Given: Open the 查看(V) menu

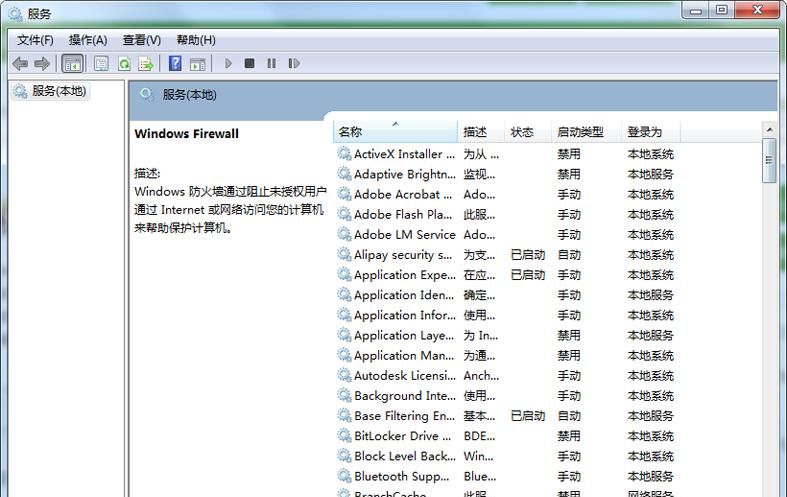Looking at the screenshot, I should coord(142,40).
